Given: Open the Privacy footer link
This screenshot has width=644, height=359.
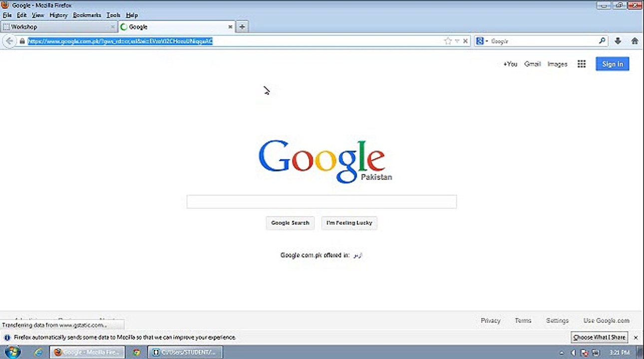Looking at the screenshot, I should pyautogui.click(x=490, y=321).
